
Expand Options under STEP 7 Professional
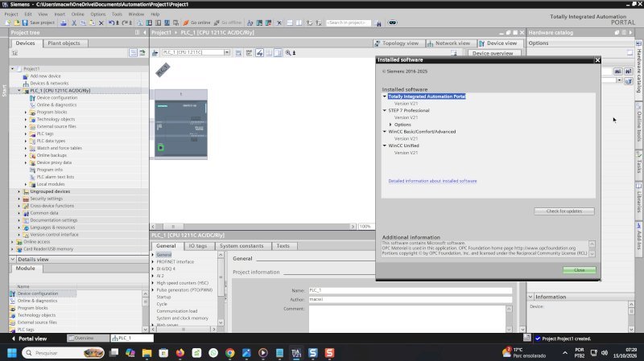pos(390,125)
